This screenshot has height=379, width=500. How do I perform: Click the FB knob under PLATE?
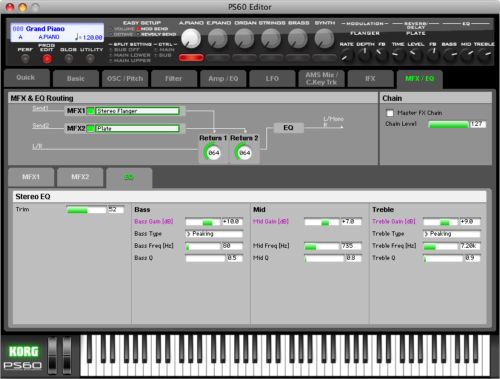[433, 55]
